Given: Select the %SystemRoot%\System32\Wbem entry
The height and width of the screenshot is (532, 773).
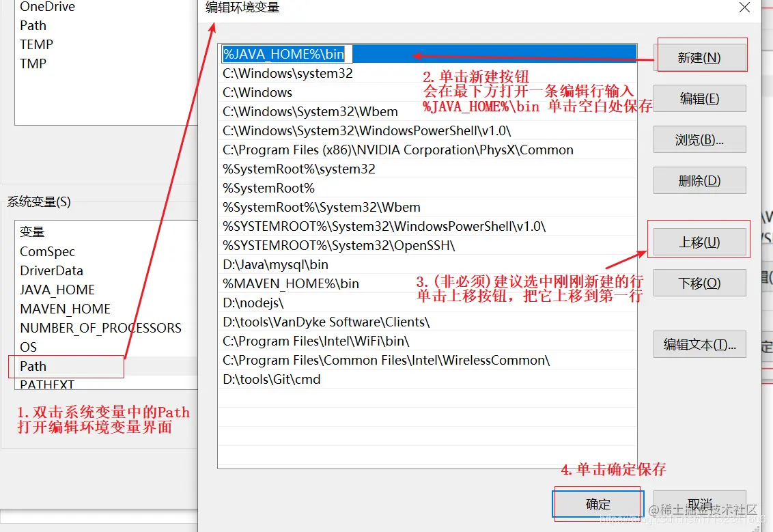Looking at the screenshot, I should 427,207.
